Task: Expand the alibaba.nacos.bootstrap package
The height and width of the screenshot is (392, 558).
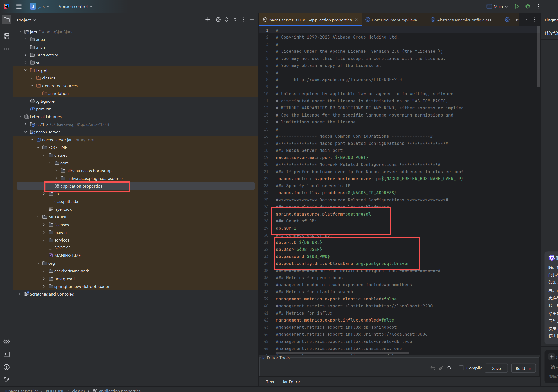Action: [x=56, y=171]
